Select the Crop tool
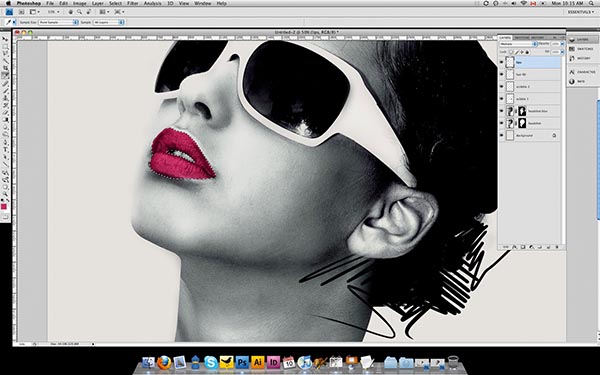 6,68
